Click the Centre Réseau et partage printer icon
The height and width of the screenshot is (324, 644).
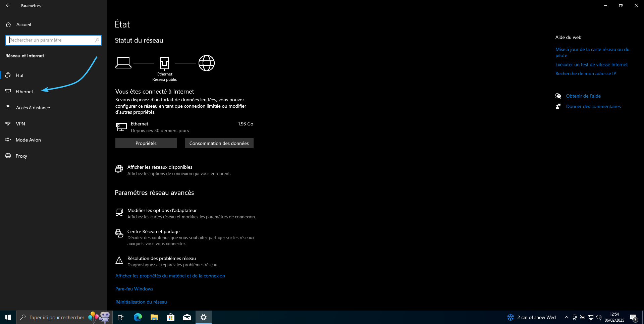click(119, 233)
